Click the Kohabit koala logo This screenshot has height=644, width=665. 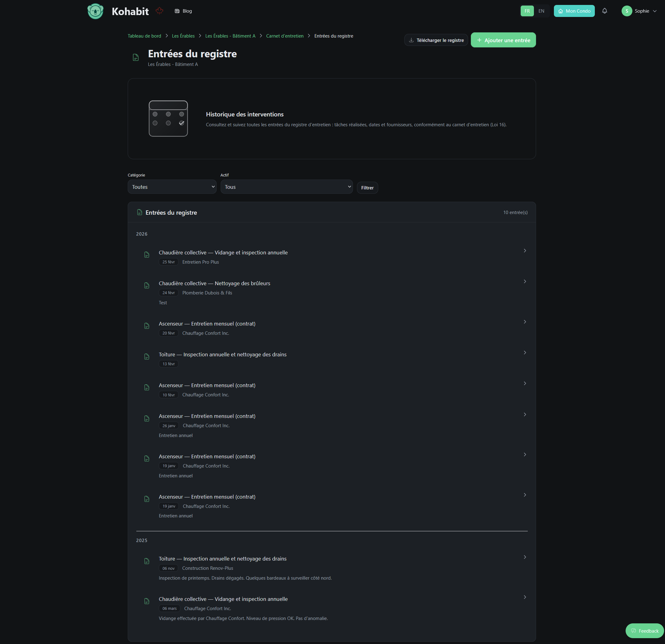(x=95, y=11)
